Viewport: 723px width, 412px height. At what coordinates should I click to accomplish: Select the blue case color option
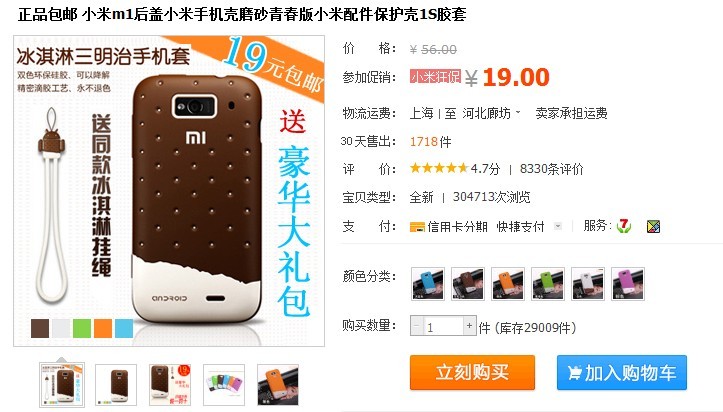click(x=427, y=284)
